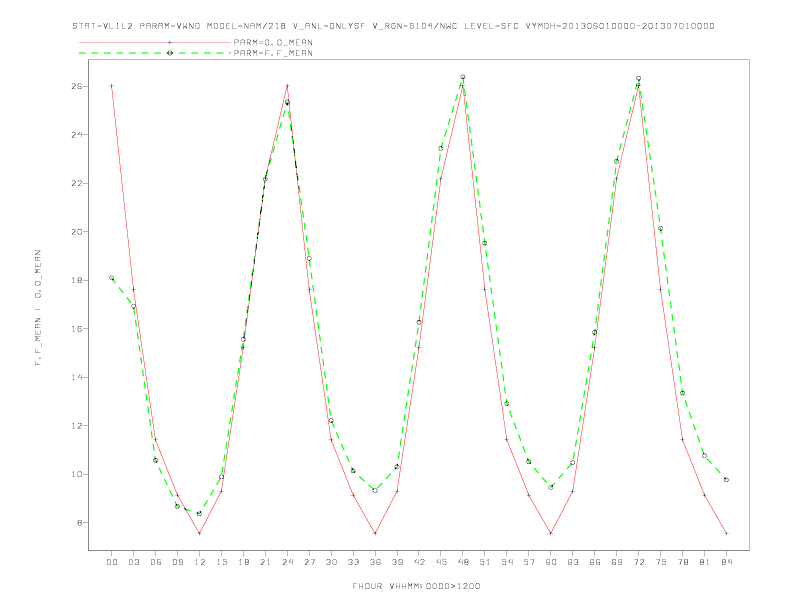Screen dimensions: 792x612
Task: Click x-axis forecast hour label 00
Action: click(112, 562)
